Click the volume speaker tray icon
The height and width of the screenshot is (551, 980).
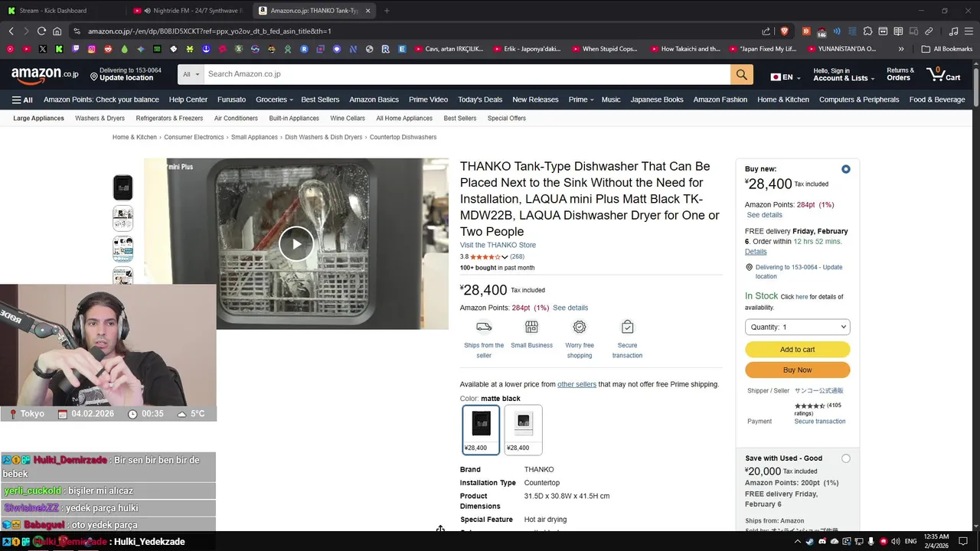coord(896,541)
